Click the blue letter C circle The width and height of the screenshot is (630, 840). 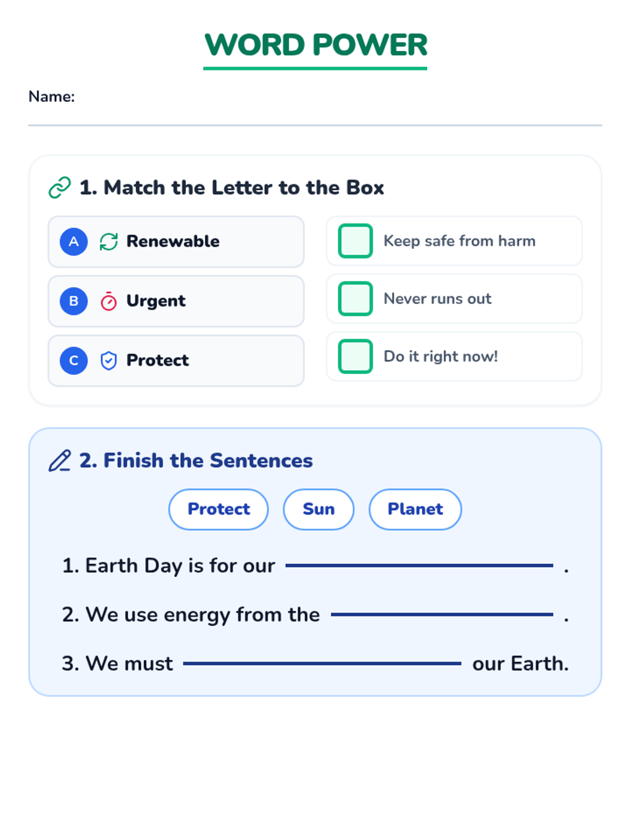73,361
